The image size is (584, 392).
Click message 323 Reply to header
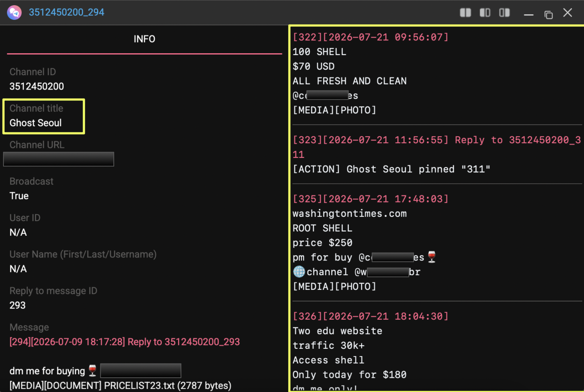pos(436,147)
